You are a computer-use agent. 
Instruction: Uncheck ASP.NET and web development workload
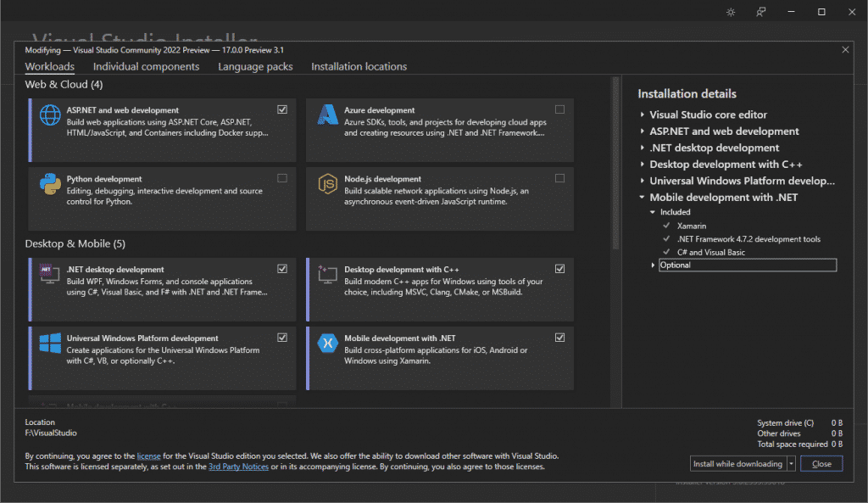pos(282,109)
